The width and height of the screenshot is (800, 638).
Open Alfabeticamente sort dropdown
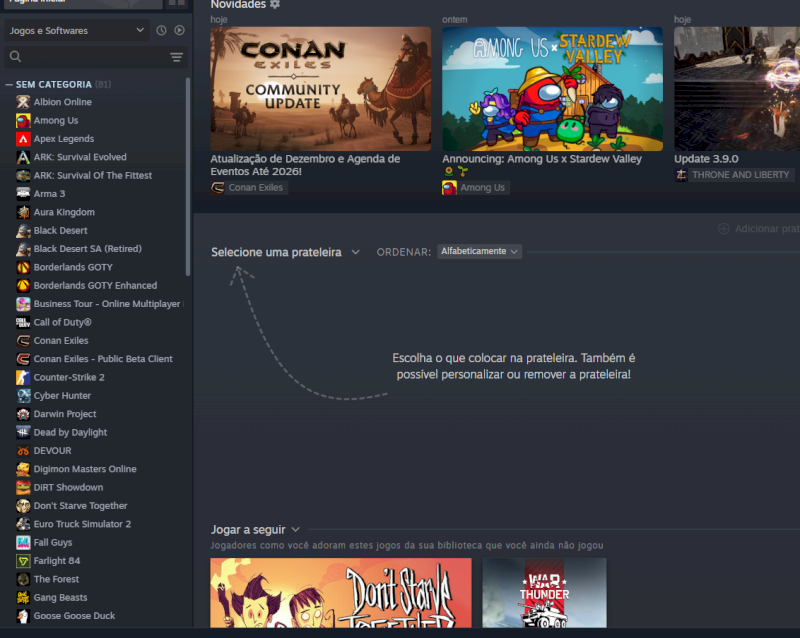coord(480,252)
